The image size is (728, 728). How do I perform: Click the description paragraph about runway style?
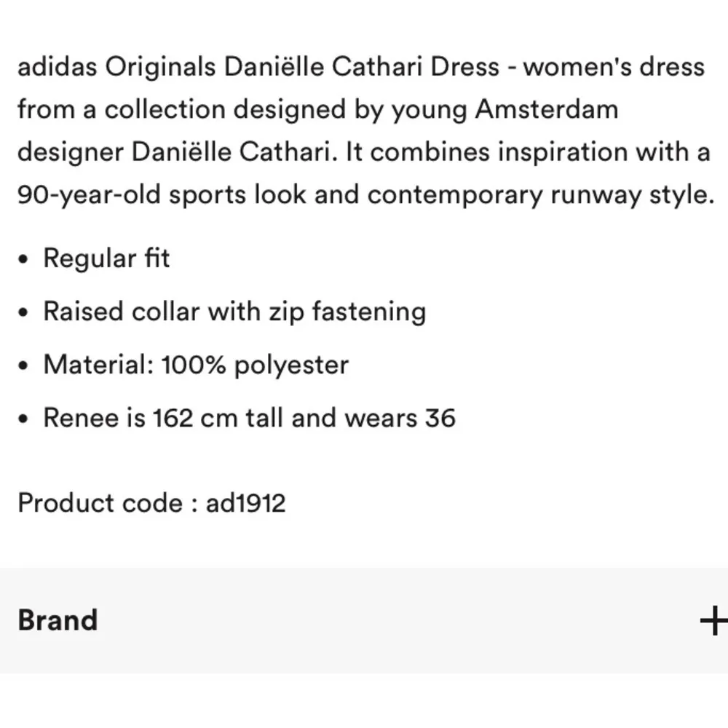coord(364,194)
